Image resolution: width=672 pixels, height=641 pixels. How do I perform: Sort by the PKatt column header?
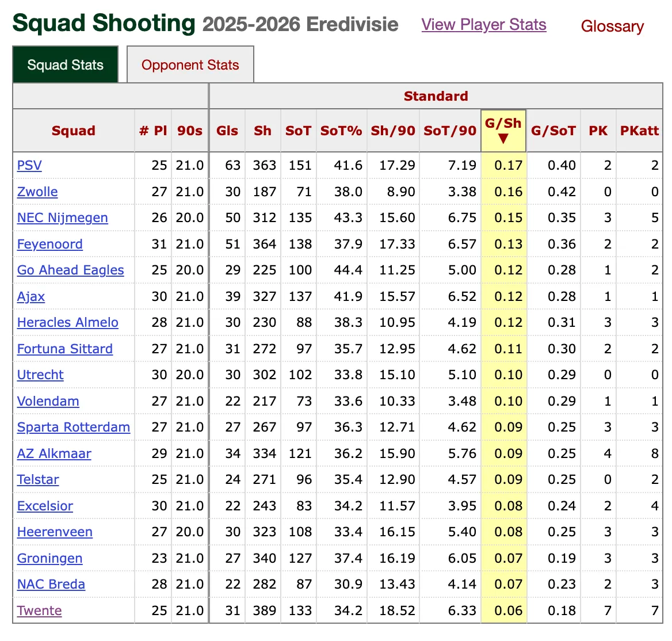tap(639, 131)
